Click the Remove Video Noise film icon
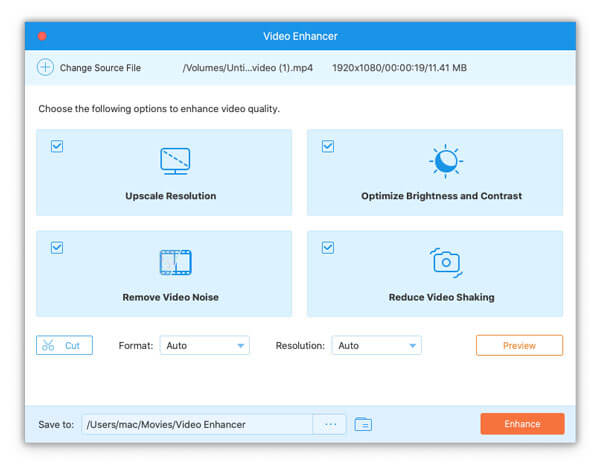This screenshot has height=470, width=600. click(x=175, y=262)
